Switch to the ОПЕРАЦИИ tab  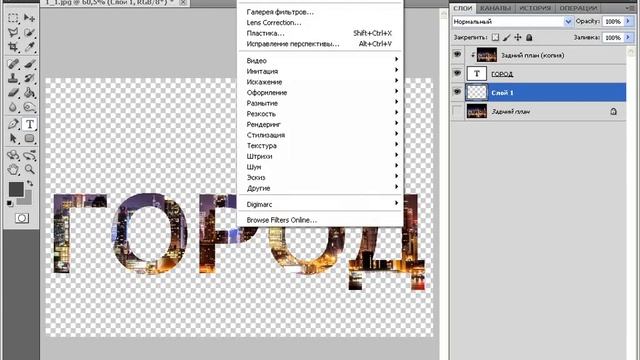click(x=578, y=8)
